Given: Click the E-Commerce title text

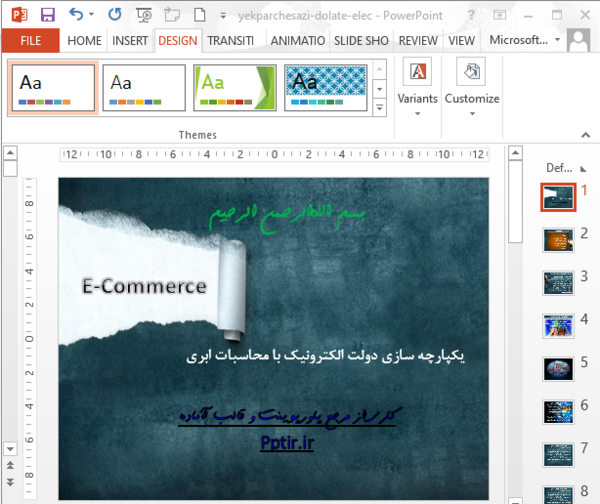Looking at the screenshot, I should [x=144, y=286].
